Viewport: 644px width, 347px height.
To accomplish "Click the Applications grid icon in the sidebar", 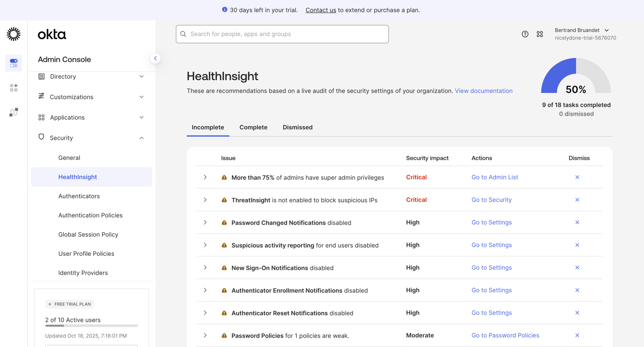I will (41, 117).
